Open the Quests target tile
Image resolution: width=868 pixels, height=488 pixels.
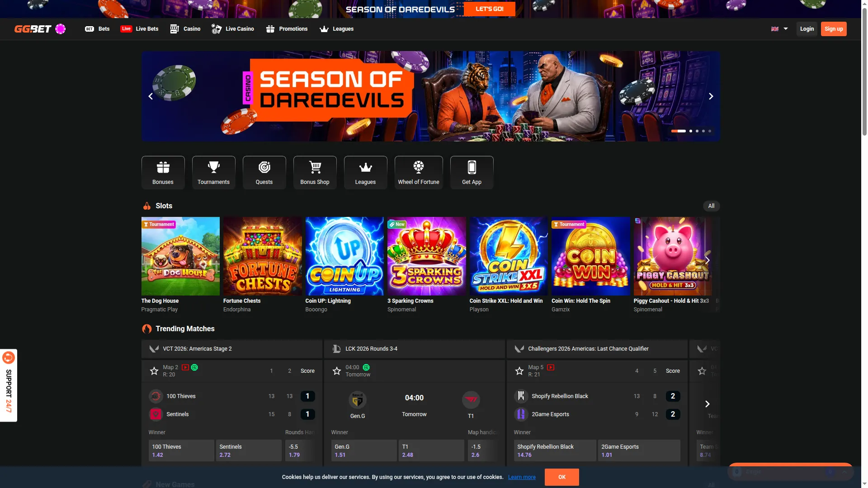[264, 173]
